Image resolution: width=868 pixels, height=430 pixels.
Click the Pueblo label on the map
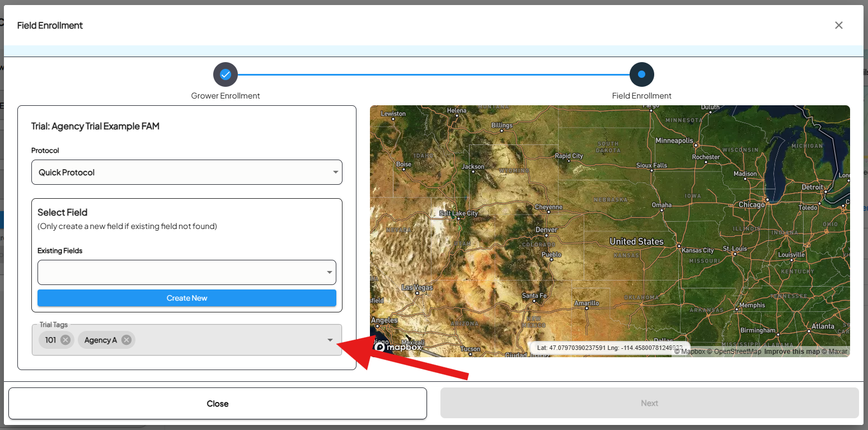(551, 254)
